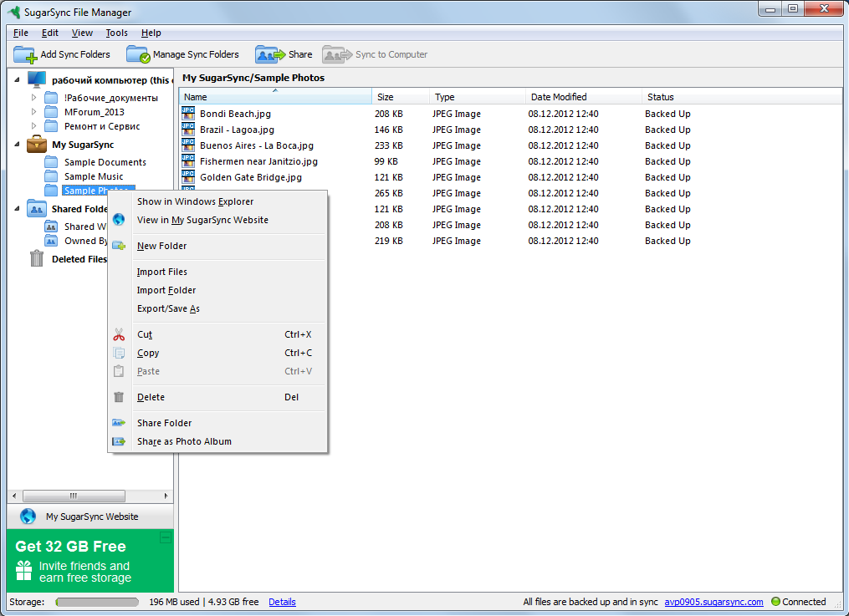Click the folder icon of Sample Music
The height and width of the screenshot is (616, 849).
tap(51, 176)
